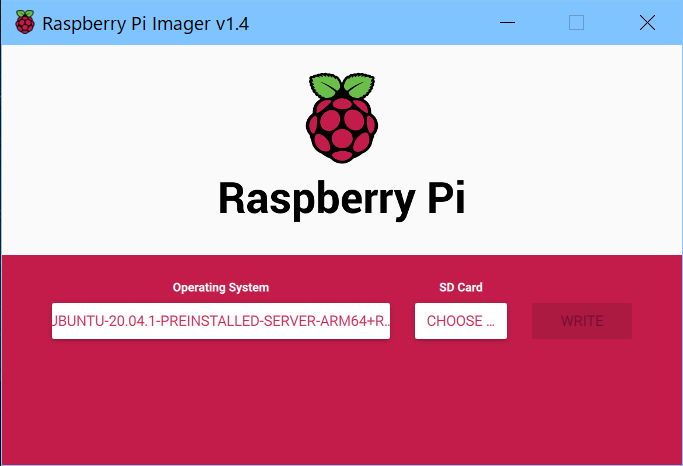
Task: Click the 'Raspberry Pi Imager v1.4' title text
Action: pyautogui.click(x=145, y=24)
